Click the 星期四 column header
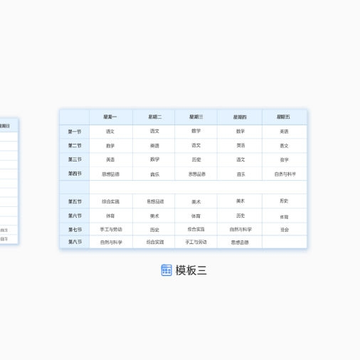Screen dimensions: 360x360 (x=240, y=117)
